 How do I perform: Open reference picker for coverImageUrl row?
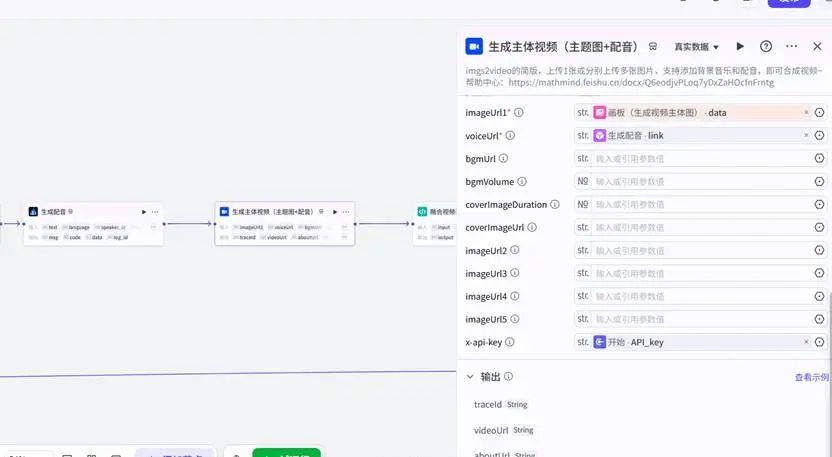(819, 227)
